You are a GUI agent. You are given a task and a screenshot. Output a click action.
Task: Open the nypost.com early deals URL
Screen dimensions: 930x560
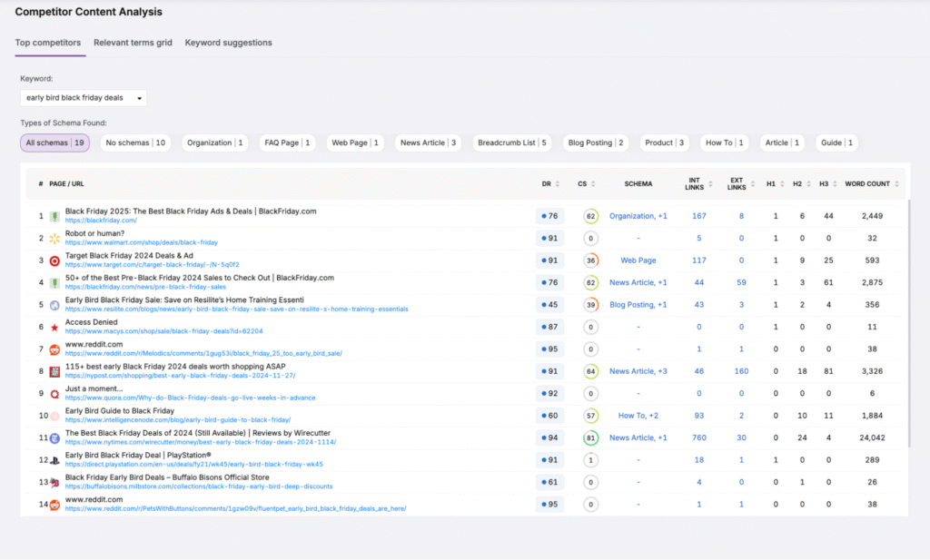point(181,376)
